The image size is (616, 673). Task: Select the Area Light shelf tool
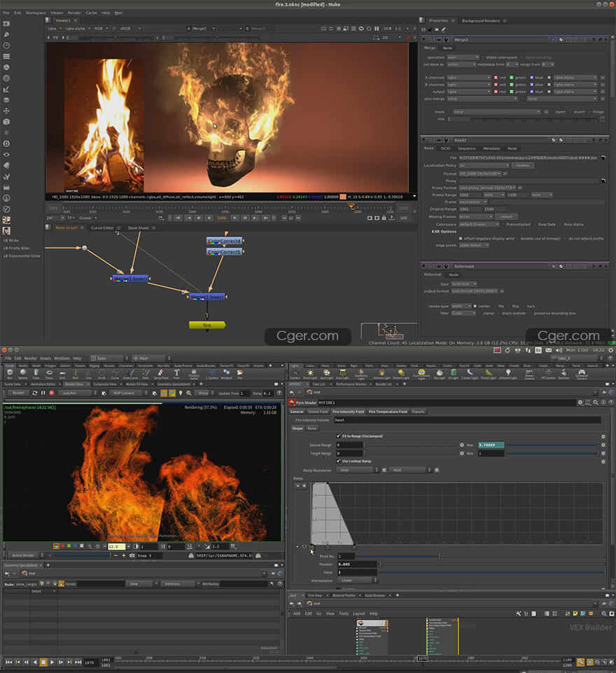(x=342, y=374)
